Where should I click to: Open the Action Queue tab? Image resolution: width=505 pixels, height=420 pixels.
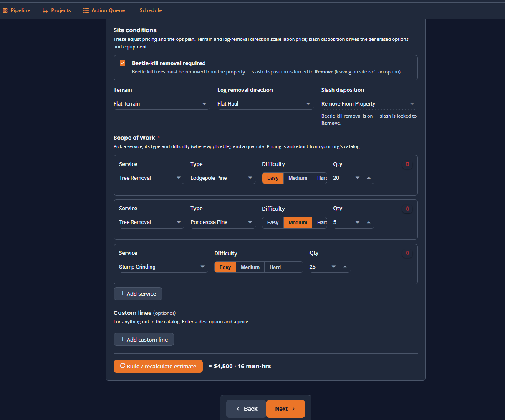(104, 10)
